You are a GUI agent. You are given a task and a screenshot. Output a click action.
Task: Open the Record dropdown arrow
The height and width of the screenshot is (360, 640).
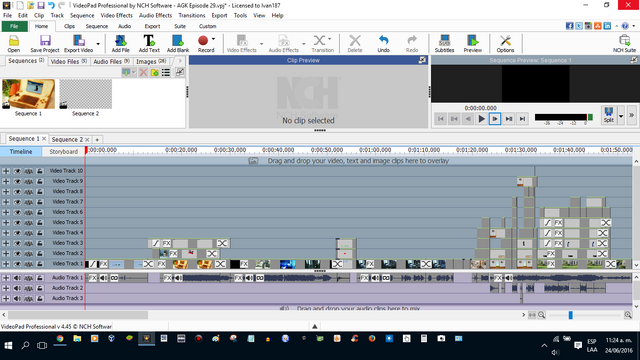point(213,40)
